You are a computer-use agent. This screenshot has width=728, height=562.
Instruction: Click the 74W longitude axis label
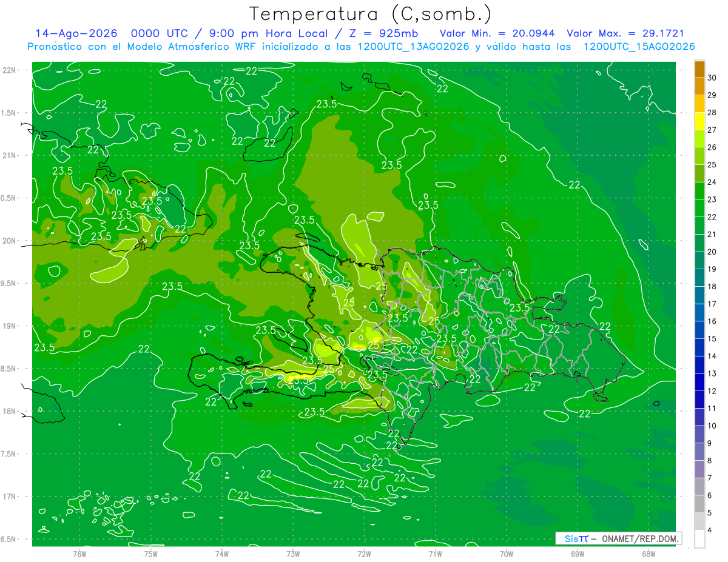pyautogui.click(x=222, y=554)
